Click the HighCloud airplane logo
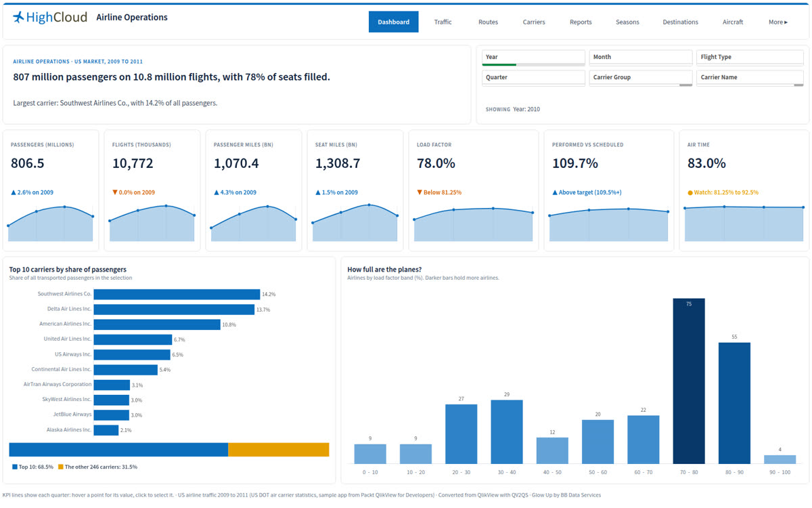Image resolution: width=812 pixels, height=508 pixels. coord(18,17)
